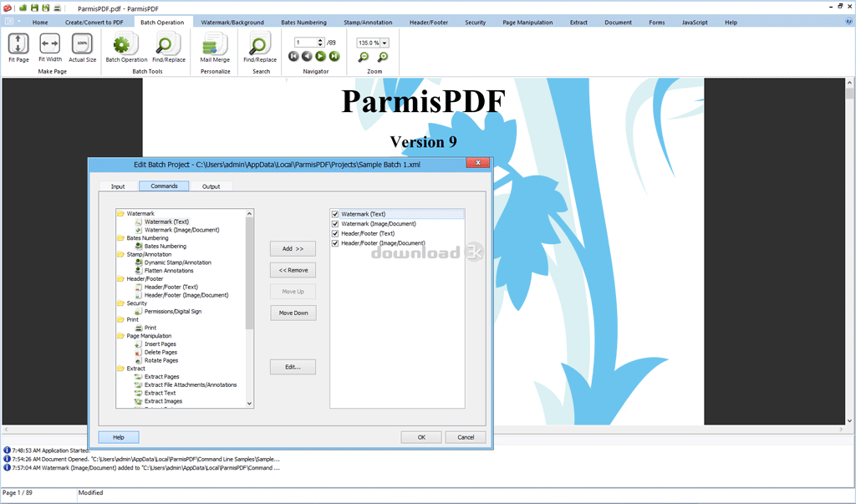Click the page number input field

306,43
